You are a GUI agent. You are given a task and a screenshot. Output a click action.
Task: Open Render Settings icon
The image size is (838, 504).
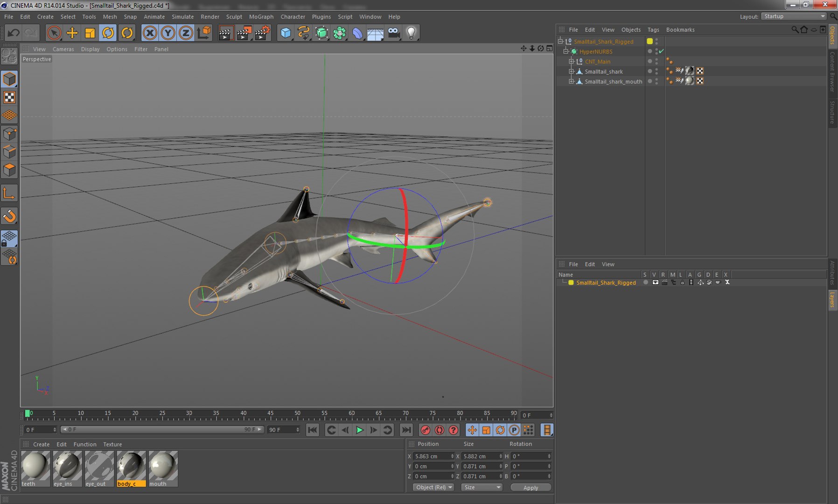point(262,33)
